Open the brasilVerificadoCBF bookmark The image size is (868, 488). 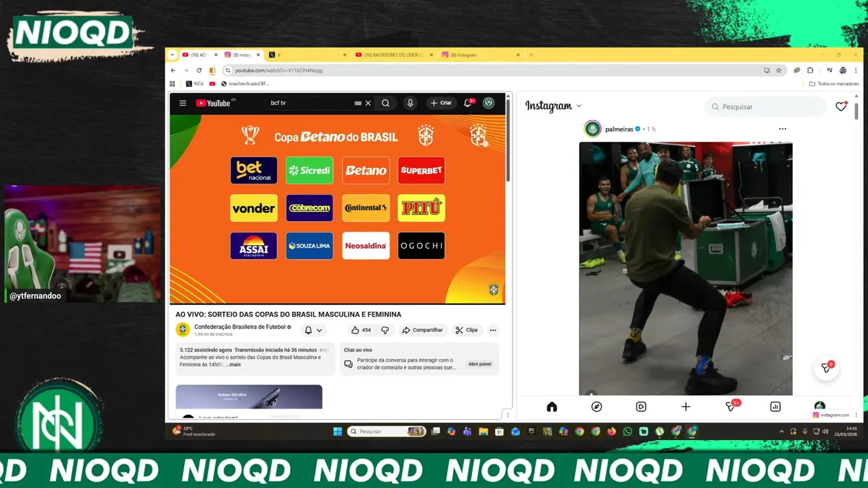pos(245,84)
